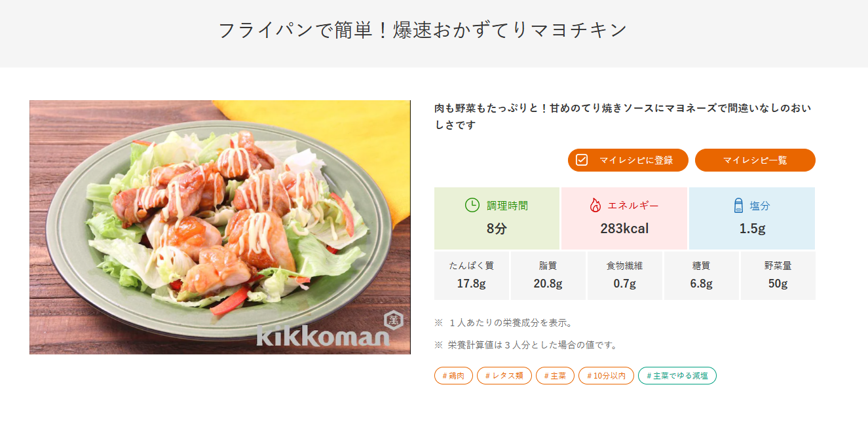Click the teriyaki mayo chicken dish photo

pos(219,227)
